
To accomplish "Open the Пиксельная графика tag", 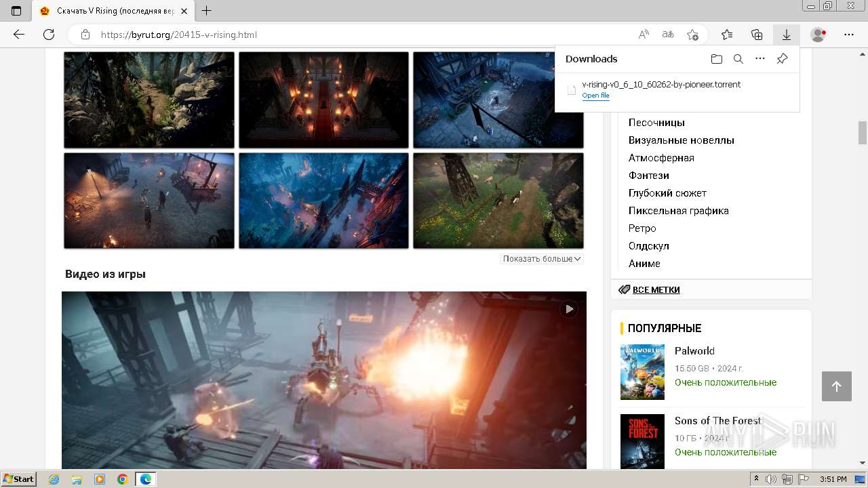I will tap(679, 211).
